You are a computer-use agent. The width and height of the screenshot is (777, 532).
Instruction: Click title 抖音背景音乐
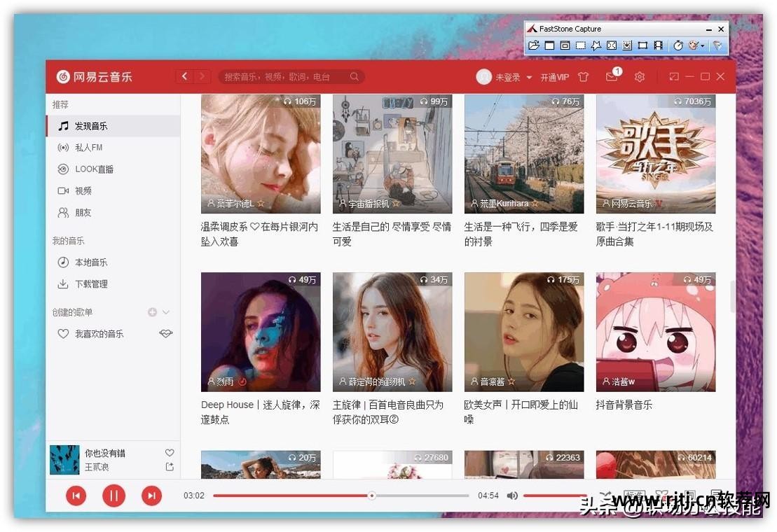[624, 405]
